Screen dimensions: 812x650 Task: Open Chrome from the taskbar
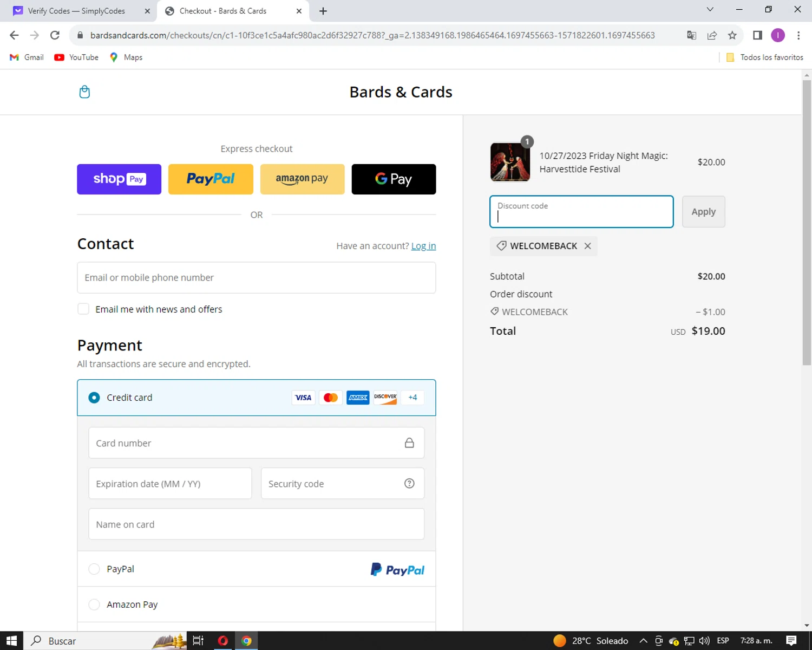[x=246, y=641]
